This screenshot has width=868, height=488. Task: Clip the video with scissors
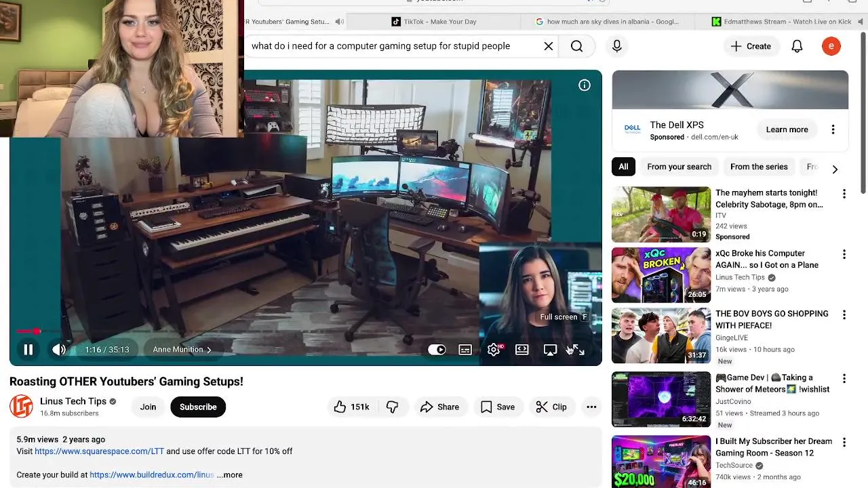pos(551,407)
